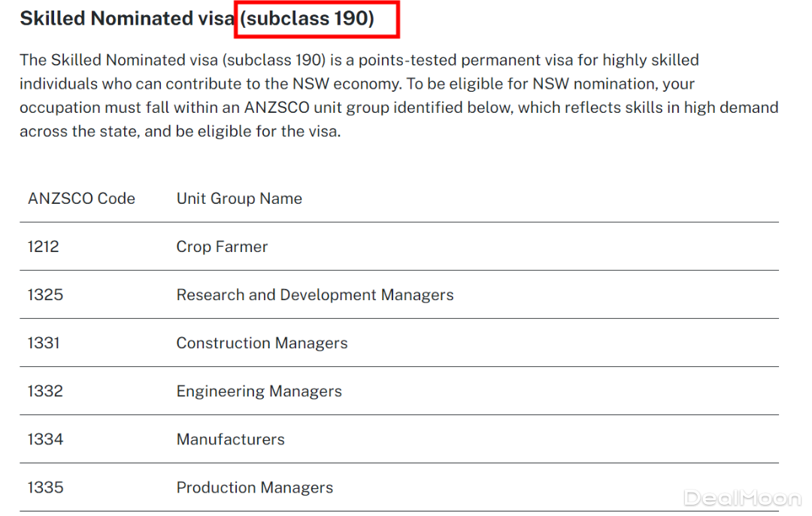Select ANZSCO code 1335 cell
The height and width of the screenshot is (516, 812).
(x=45, y=487)
